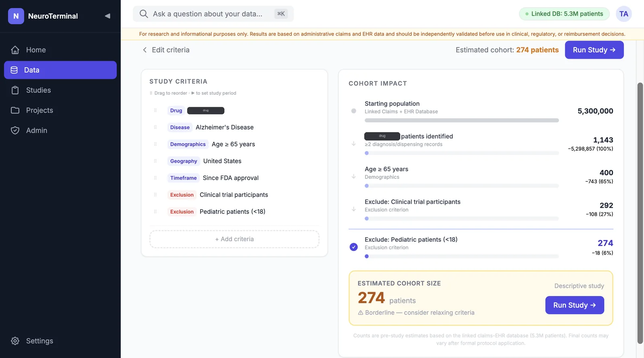The image size is (644, 358).
Task: Click drag handle of Timeframe row
Action: [155, 178]
